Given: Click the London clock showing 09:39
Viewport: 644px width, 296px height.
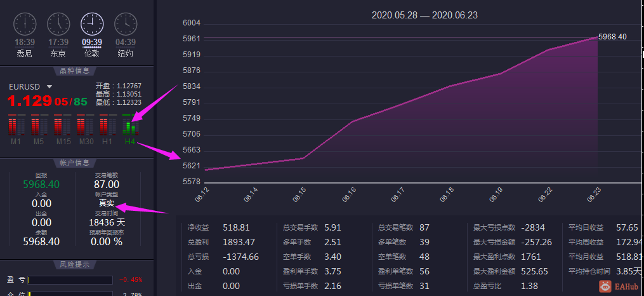Looking at the screenshot, I should (92, 24).
